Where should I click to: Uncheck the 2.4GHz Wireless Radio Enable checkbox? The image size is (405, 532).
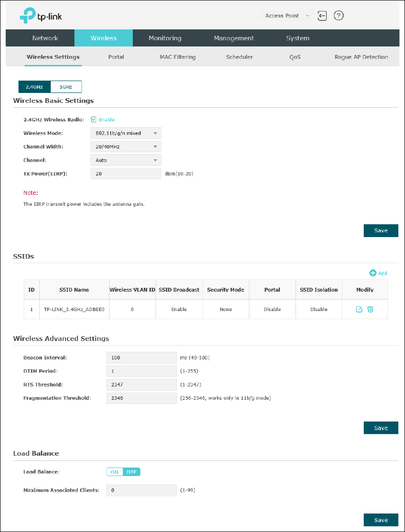(x=94, y=119)
